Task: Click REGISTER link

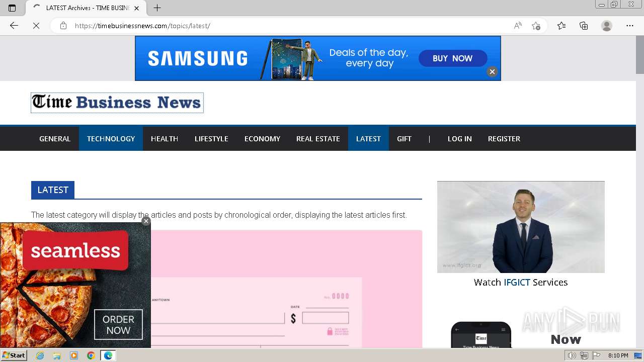Action: pos(504,139)
